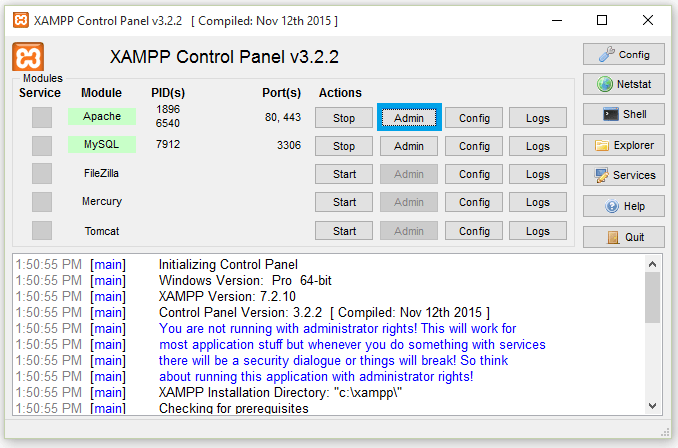
Task: Click the XAMPP orange logo icon
Action: (x=26, y=57)
